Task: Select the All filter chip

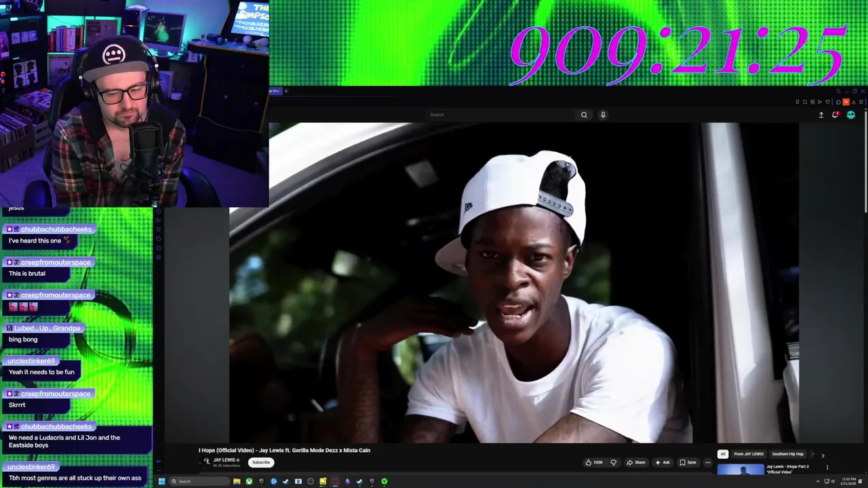Action: click(723, 454)
